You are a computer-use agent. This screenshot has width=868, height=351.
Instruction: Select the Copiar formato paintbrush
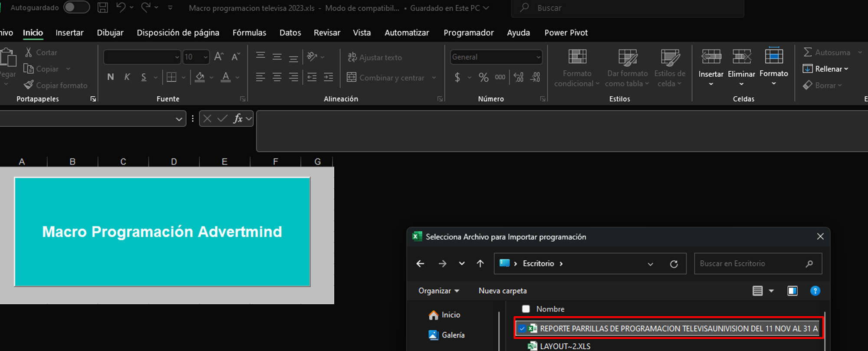(x=56, y=85)
